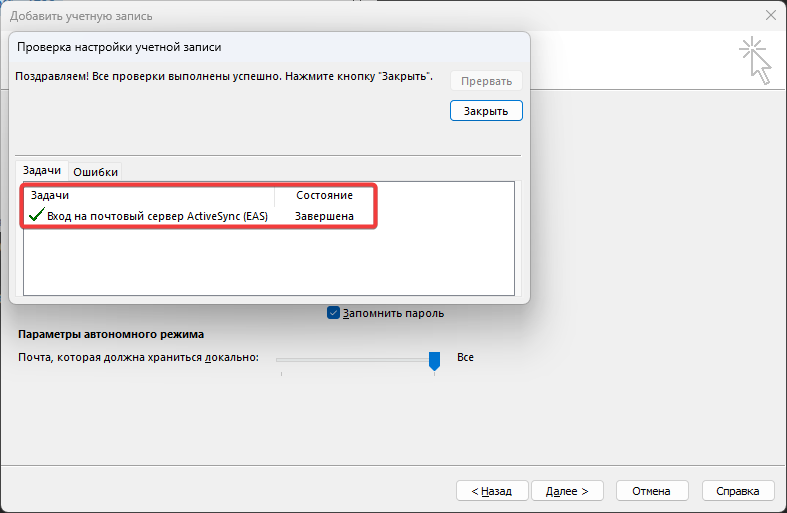Click the Состояние column header
This screenshot has width=787, height=513.
click(324, 195)
